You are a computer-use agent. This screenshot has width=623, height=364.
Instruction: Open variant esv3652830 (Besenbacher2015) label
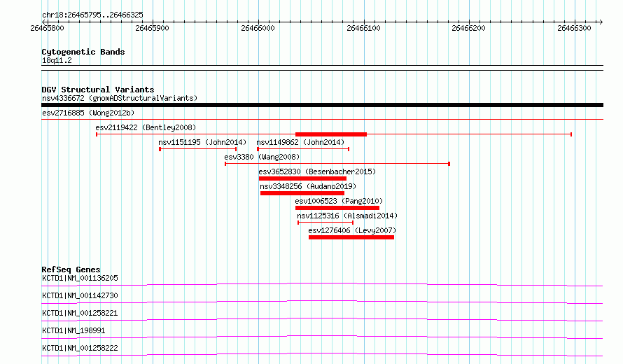(x=317, y=171)
